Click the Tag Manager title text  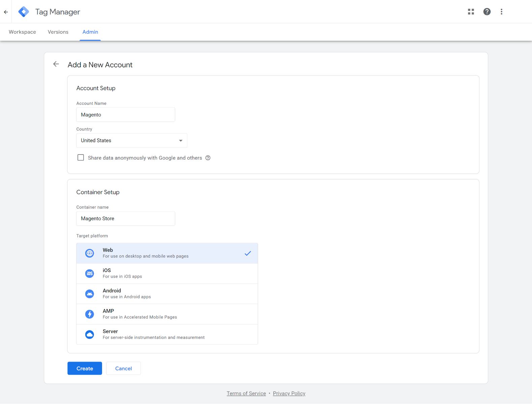click(58, 12)
